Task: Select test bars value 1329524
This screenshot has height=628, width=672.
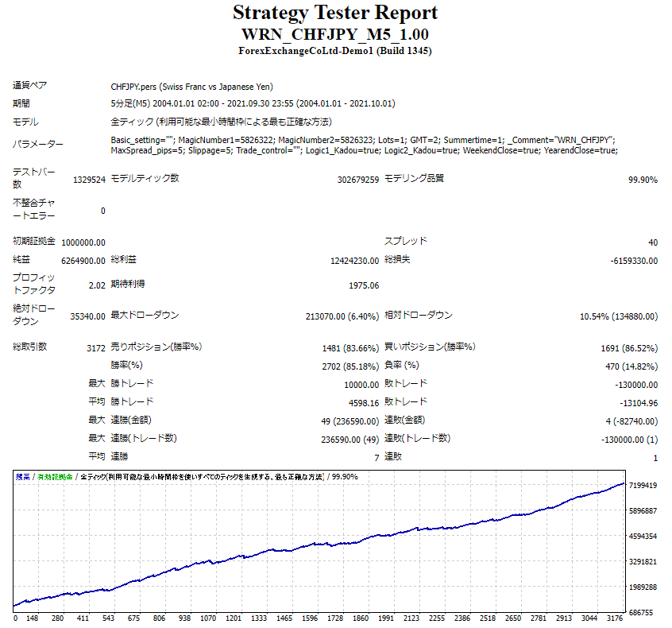Action: tap(89, 180)
